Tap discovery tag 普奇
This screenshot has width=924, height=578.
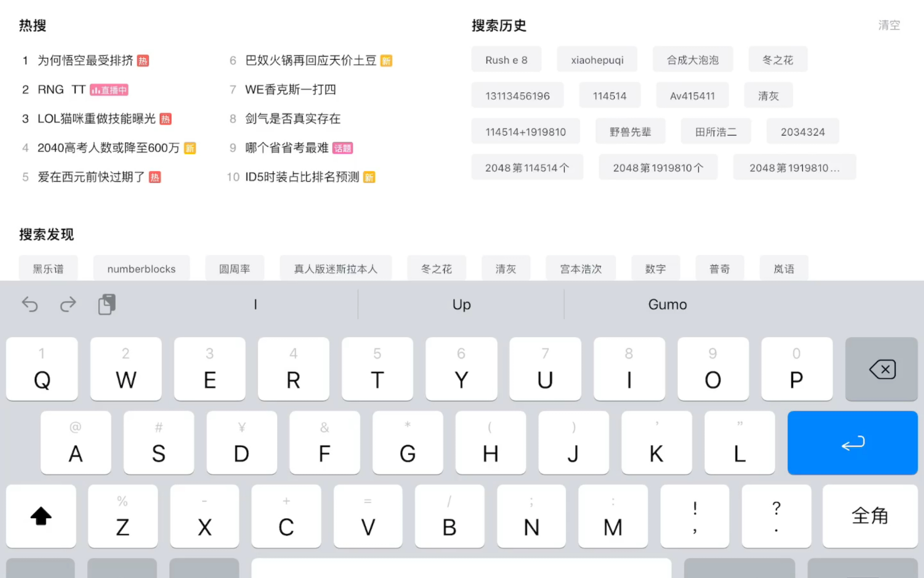tap(720, 269)
